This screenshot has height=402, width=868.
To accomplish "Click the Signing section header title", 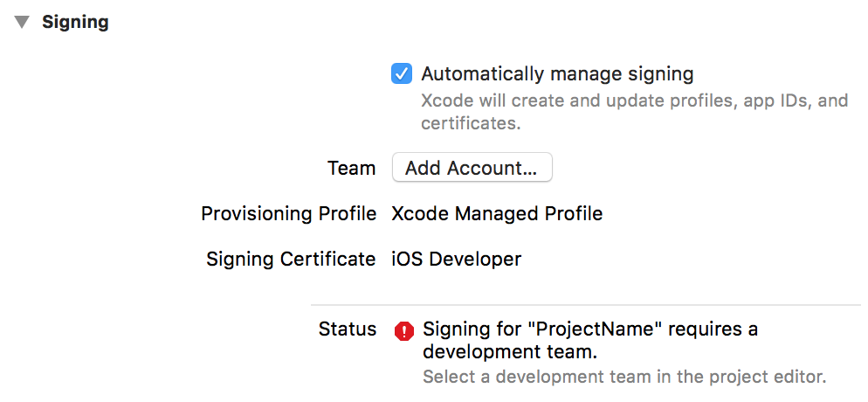I will click(x=75, y=23).
